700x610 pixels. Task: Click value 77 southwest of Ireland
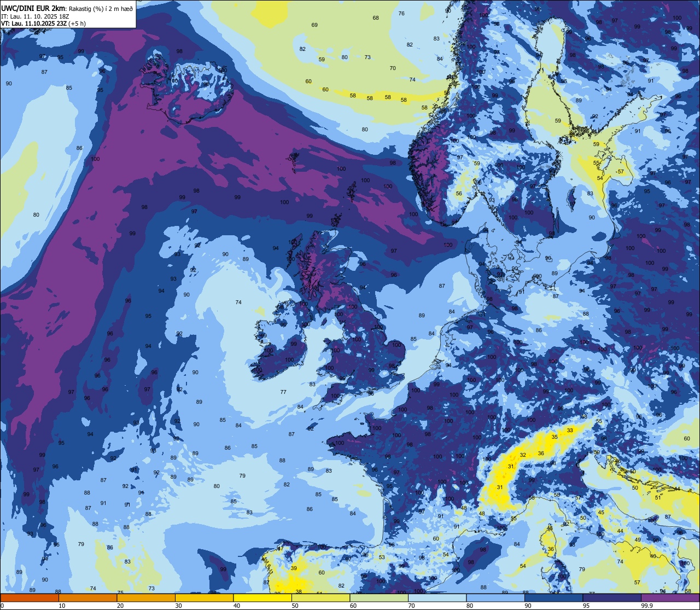point(283,392)
